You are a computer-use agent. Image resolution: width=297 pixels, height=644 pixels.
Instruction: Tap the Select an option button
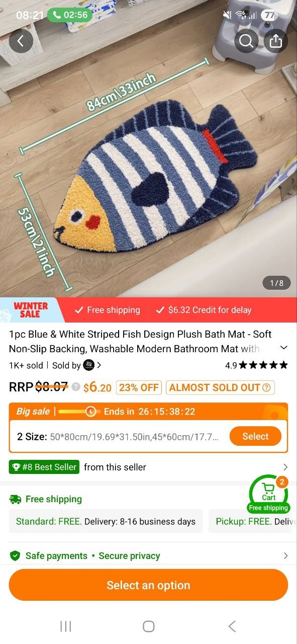click(x=148, y=585)
